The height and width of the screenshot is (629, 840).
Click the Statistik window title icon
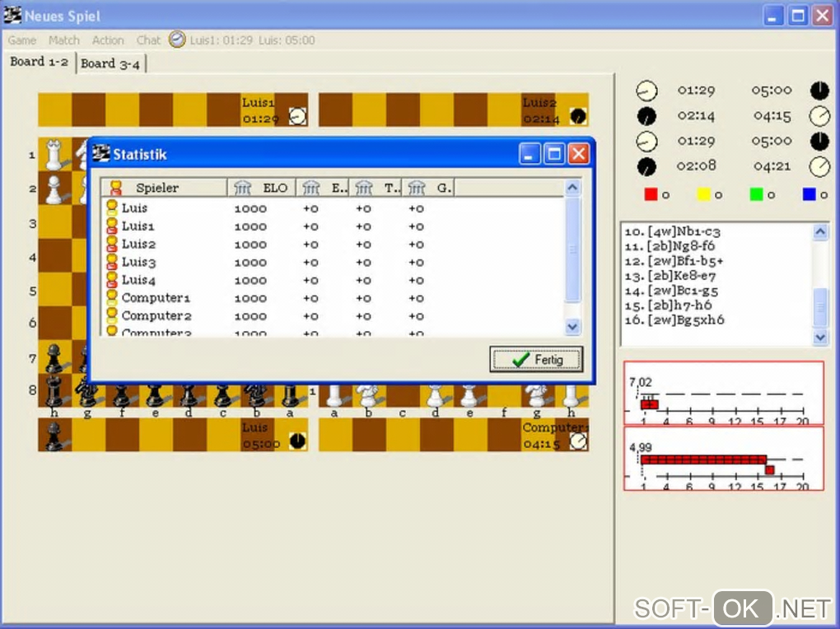click(100, 154)
